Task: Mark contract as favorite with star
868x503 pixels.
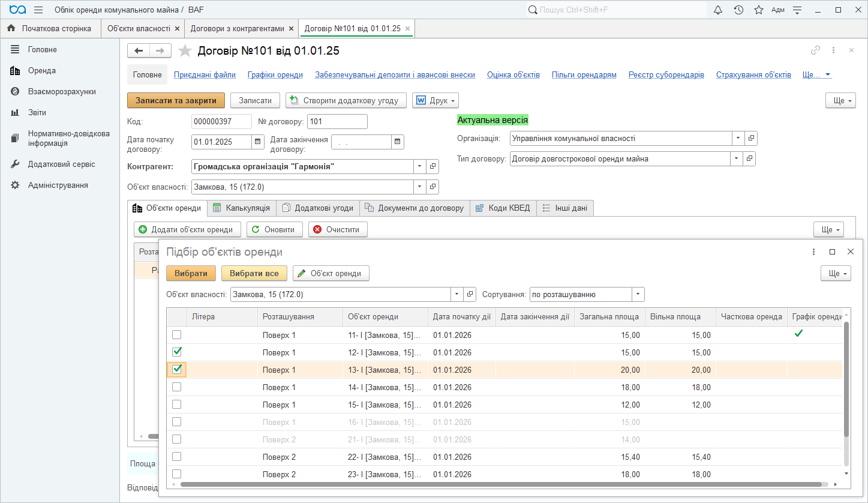Action: pyautogui.click(x=185, y=51)
